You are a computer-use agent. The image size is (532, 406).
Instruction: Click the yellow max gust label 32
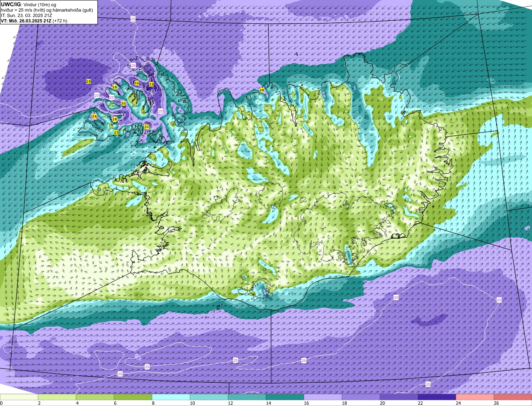[137, 83]
